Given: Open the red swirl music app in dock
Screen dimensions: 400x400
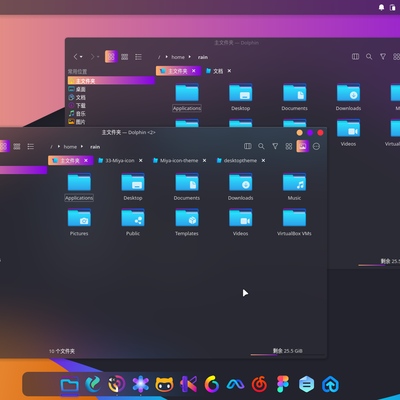Looking at the screenshot, I should coord(259,384).
